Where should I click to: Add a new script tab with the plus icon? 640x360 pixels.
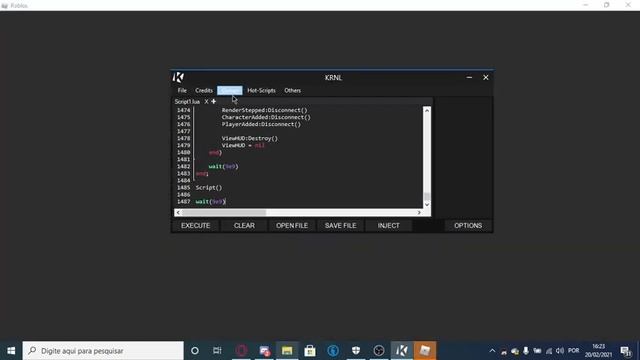click(213, 102)
